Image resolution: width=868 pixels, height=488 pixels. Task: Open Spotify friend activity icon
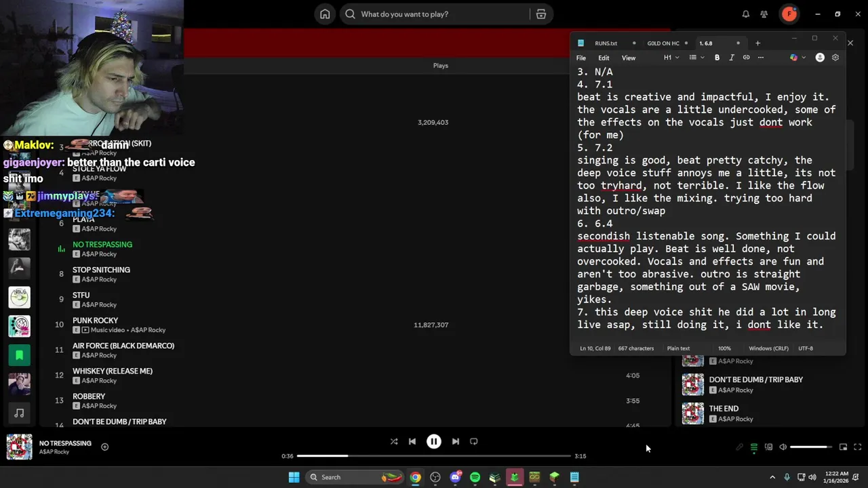(764, 14)
